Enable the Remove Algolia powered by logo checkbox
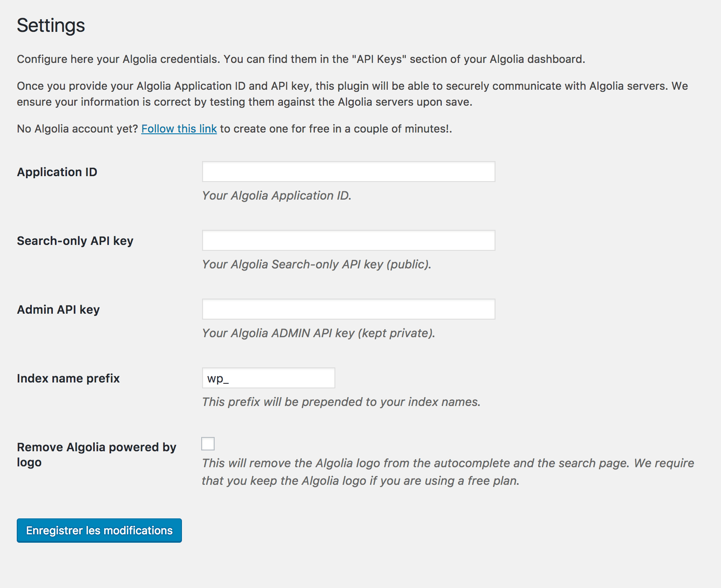The height and width of the screenshot is (588, 721). click(x=208, y=444)
